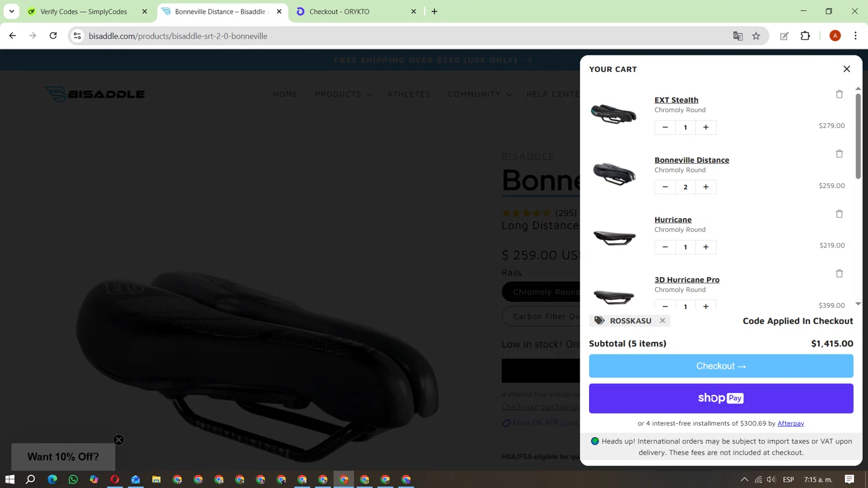Click the cart list scrollbar
The image size is (868, 488).
(858, 136)
